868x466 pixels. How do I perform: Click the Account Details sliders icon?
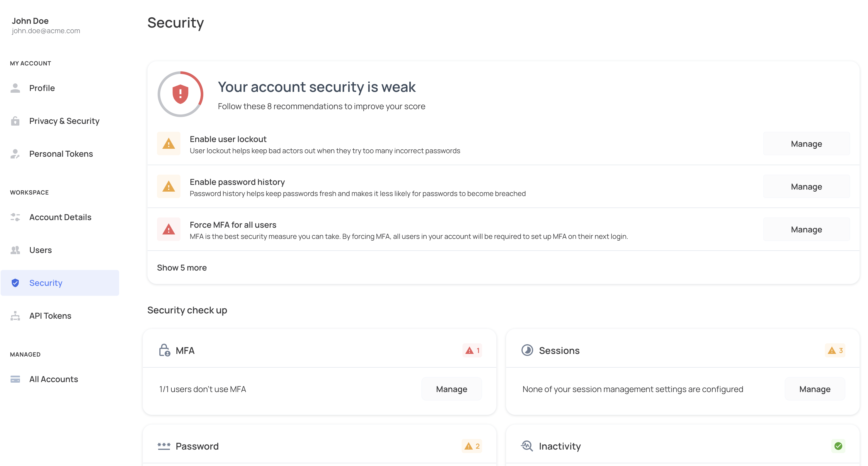(15, 217)
